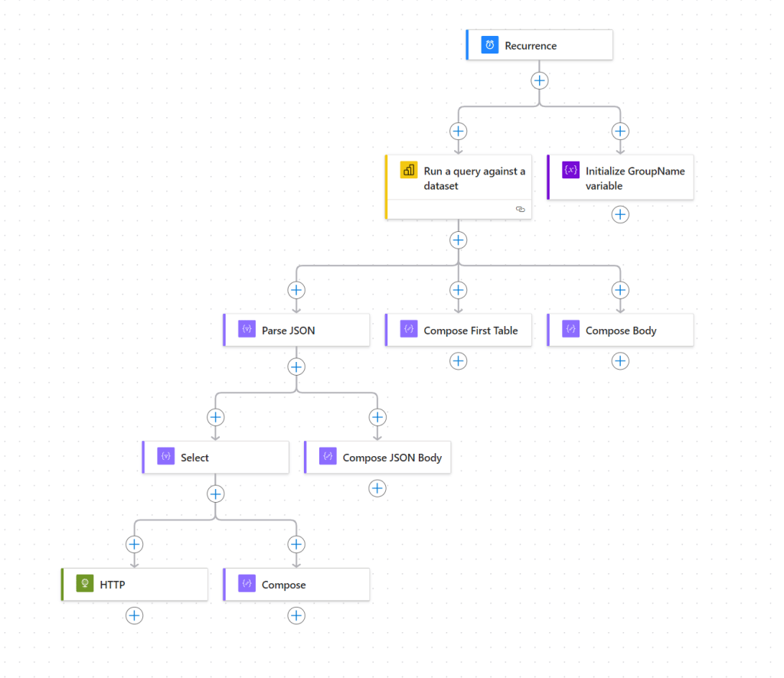Click the Power BI icon on the dataset query action
This screenshot has height=678, width=784.
(x=410, y=171)
